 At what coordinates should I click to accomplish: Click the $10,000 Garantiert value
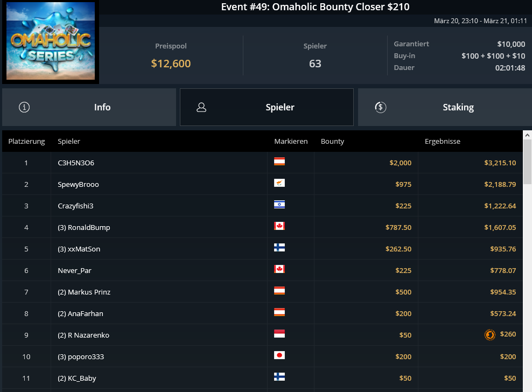coord(512,44)
